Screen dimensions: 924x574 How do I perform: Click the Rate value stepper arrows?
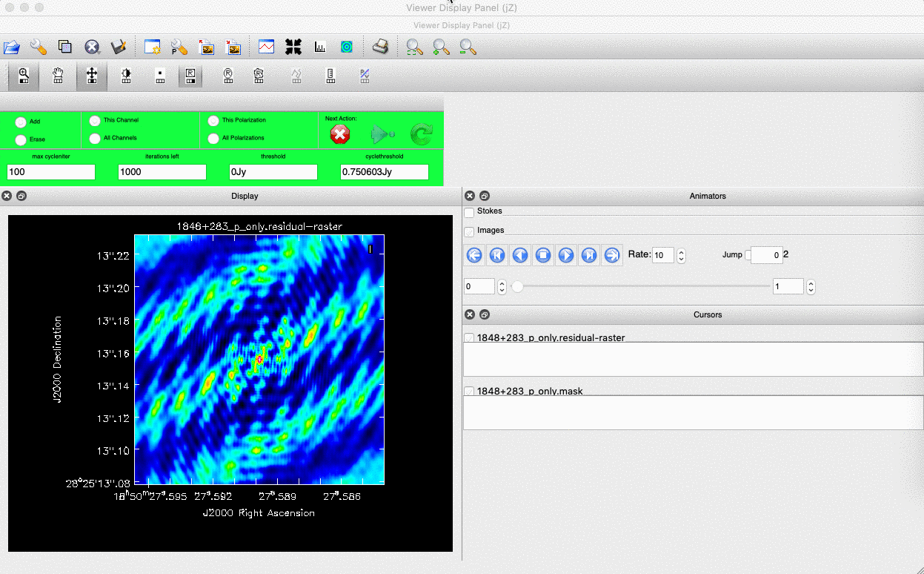point(682,255)
